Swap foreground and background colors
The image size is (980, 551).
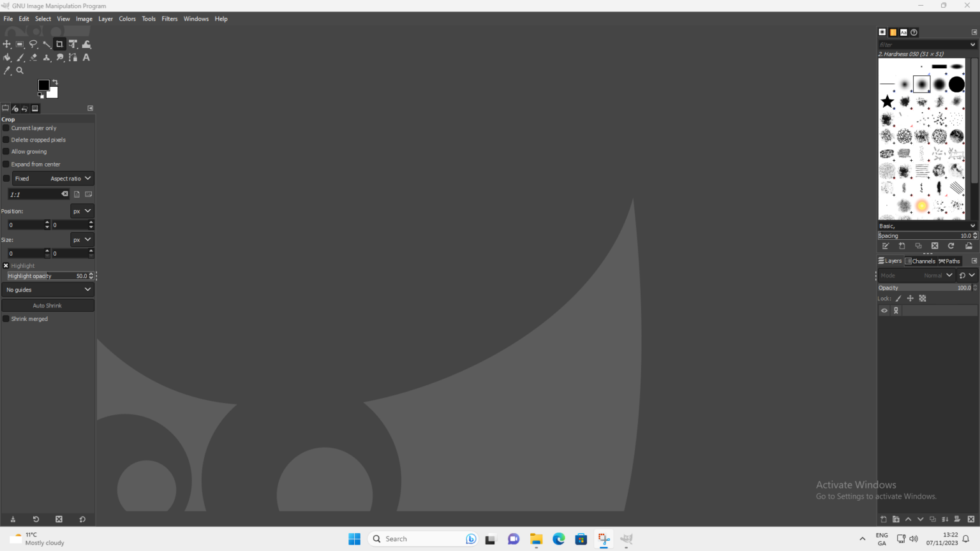click(x=54, y=82)
